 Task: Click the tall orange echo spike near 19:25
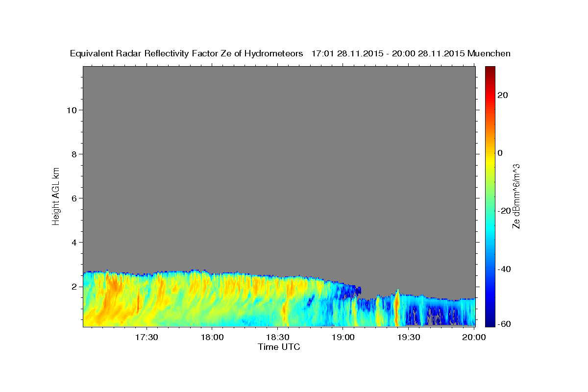coord(397,308)
